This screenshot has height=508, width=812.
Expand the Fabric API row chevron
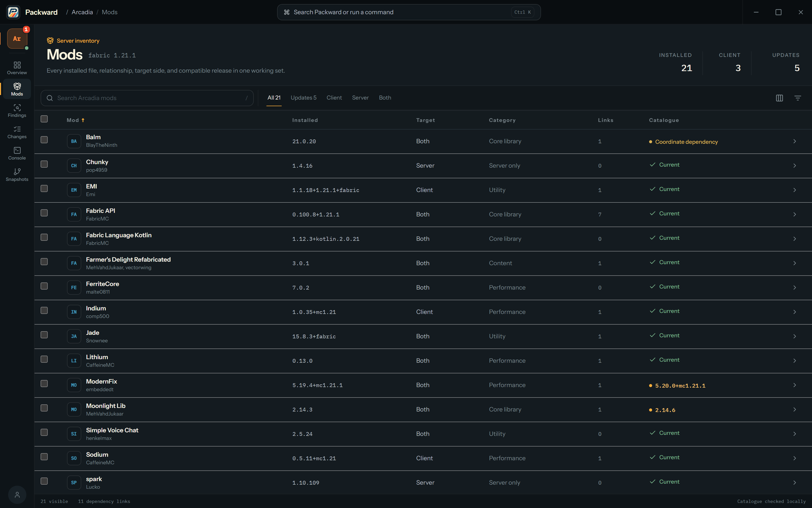[x=794, y=214]
